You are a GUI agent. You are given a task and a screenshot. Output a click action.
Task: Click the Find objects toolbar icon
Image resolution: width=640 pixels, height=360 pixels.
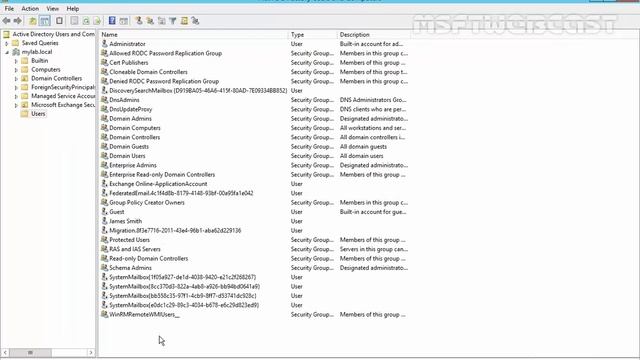tap(184, 20)
